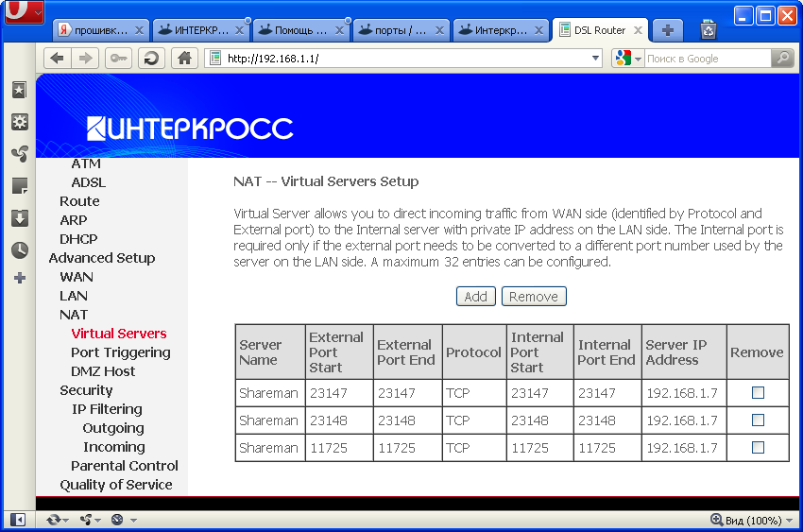This screenshot has height=532, width=803.
Task: Open Virtual Servers menu link
Action: click(x=119, y=334)
